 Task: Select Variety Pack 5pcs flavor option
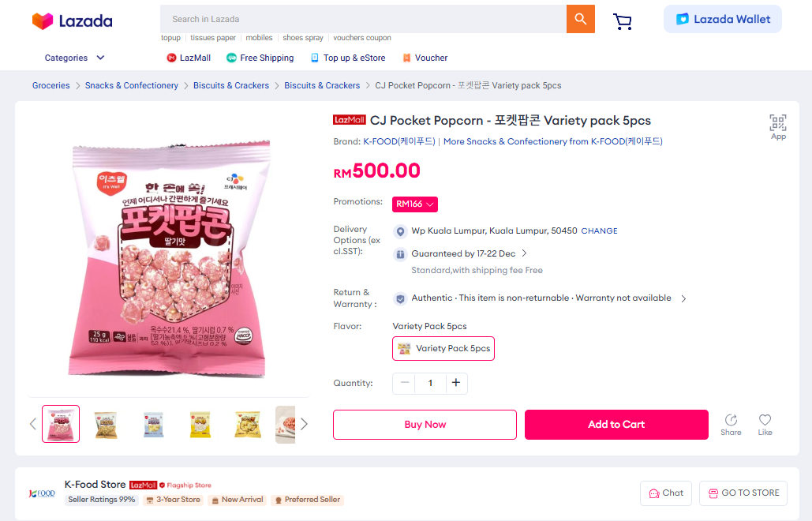(x=443, y=348)
